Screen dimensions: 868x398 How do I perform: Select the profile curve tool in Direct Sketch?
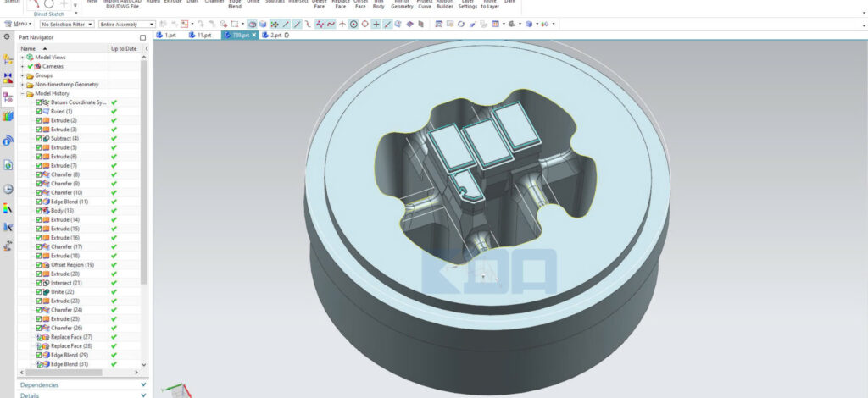coord(34,3)
